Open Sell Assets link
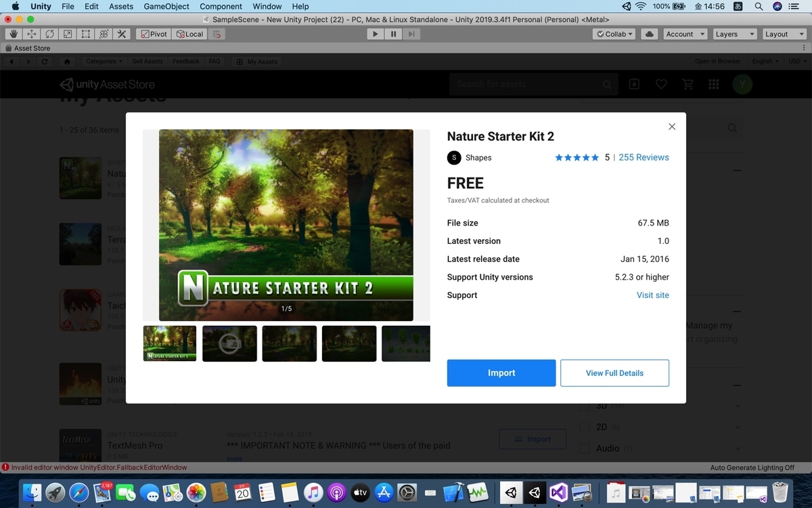This screenshot has width=812, height=508. point(148,61)
